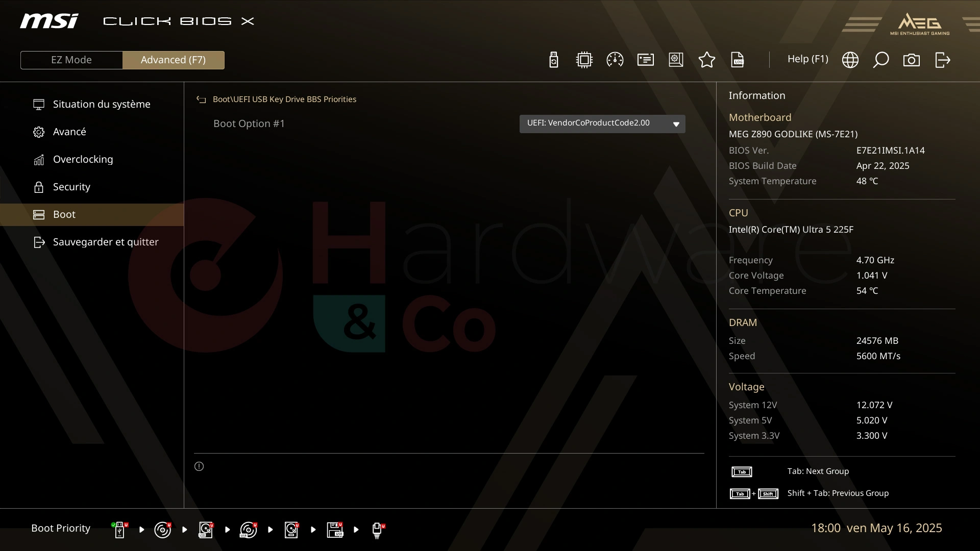Open the hardware monitor gear-panel icon
The height and width of the screenshot is (551, 980).
click(676, 60)
